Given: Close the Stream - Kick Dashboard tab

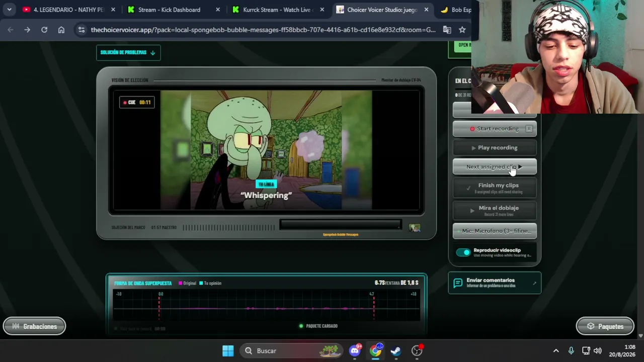Looking at the screenshot, I should pos(217,10).
